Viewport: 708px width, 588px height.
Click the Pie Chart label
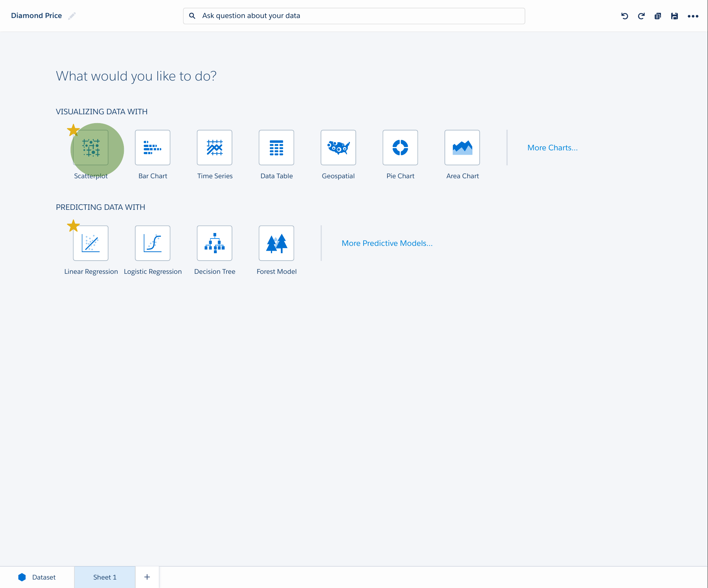click(400, 176)
